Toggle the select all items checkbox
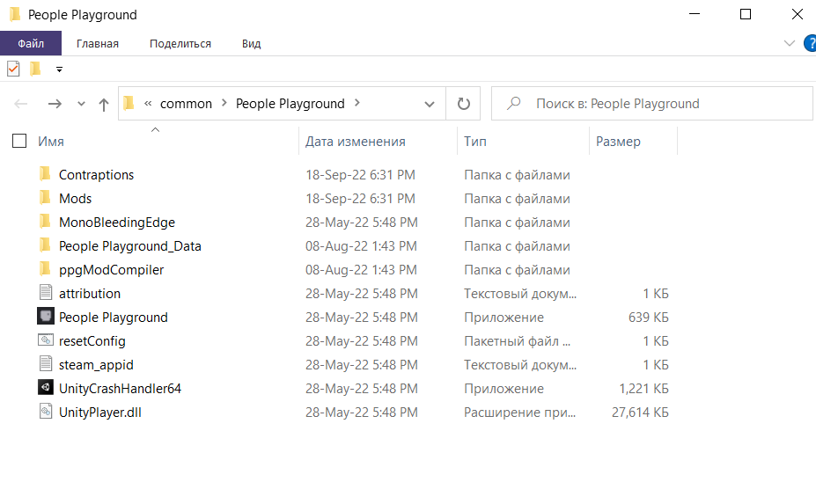 pyautogui.click(x=19, y=141)
